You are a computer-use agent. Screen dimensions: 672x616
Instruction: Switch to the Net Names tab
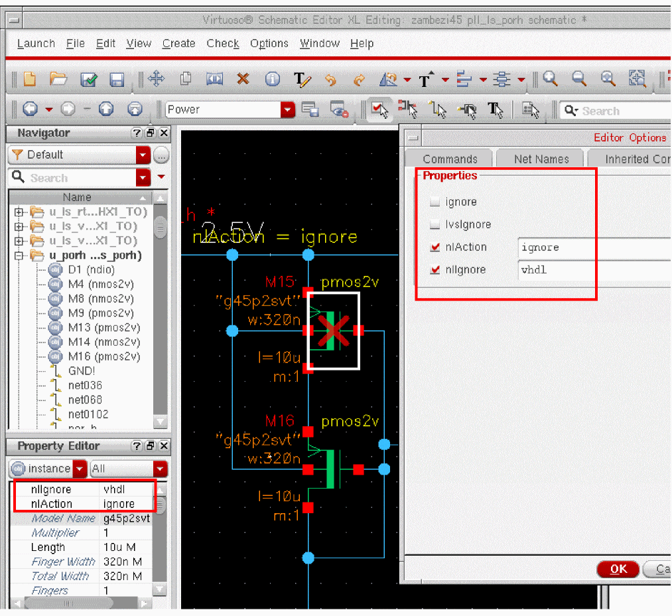coord(541,159)
